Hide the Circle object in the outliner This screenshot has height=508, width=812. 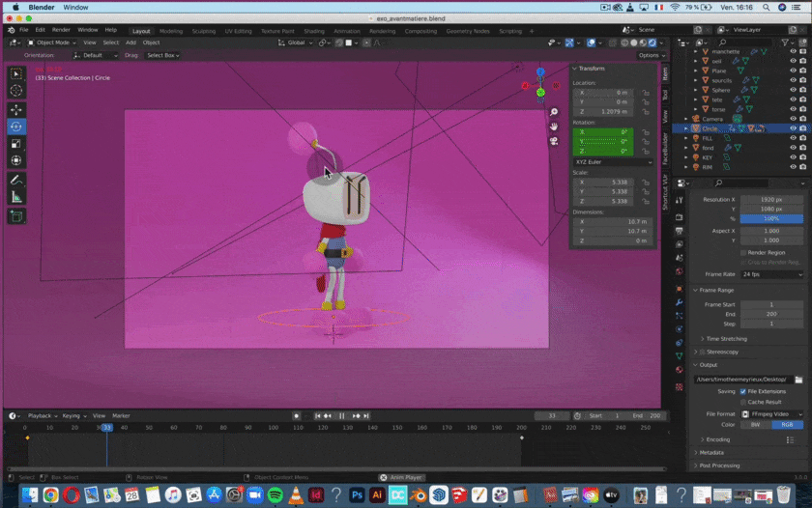pos(793,128)
